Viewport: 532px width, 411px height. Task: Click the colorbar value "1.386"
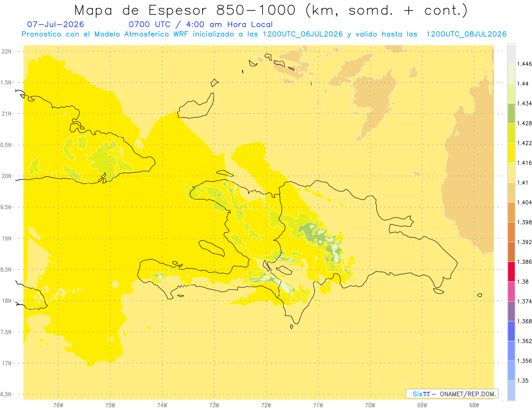[525, 262]
